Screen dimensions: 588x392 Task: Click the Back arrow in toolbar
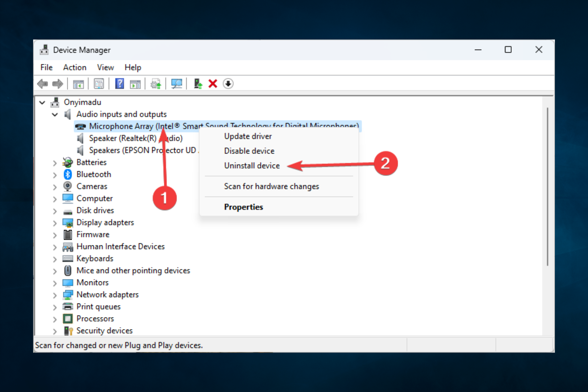pos(43,84)
